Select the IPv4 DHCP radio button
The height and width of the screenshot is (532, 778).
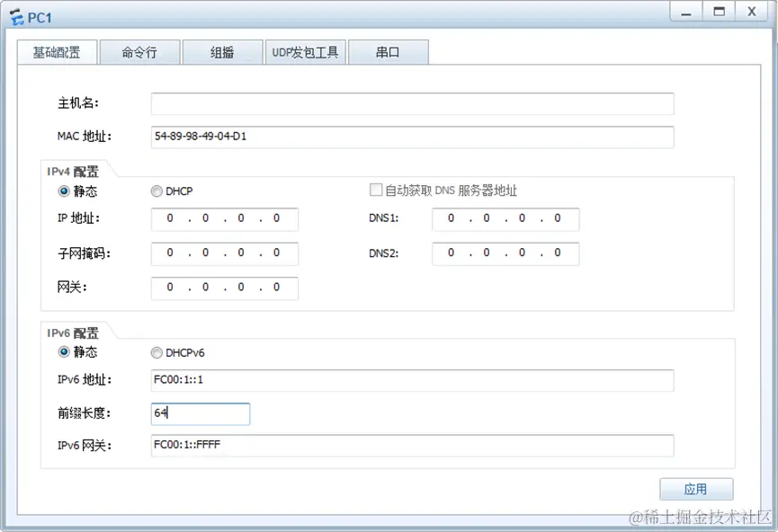(x=156, y=191)
